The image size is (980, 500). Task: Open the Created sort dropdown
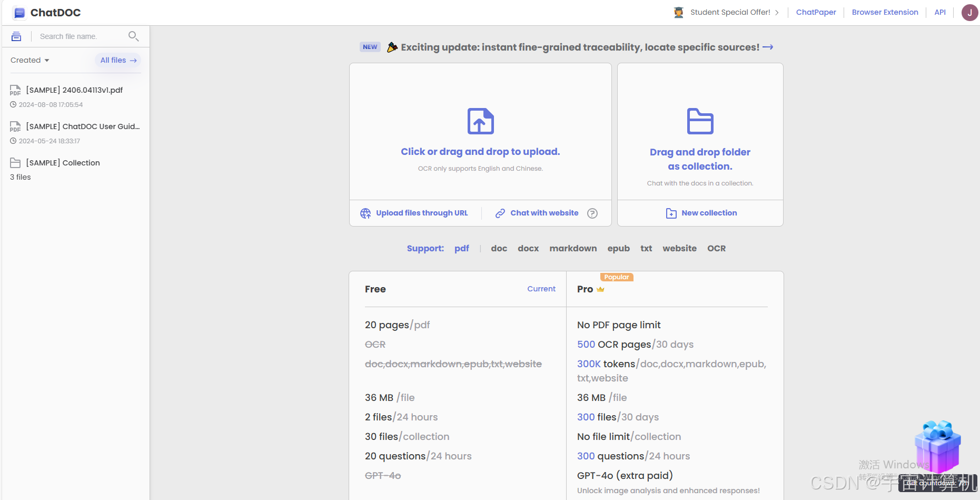click(x=30, y=60)
